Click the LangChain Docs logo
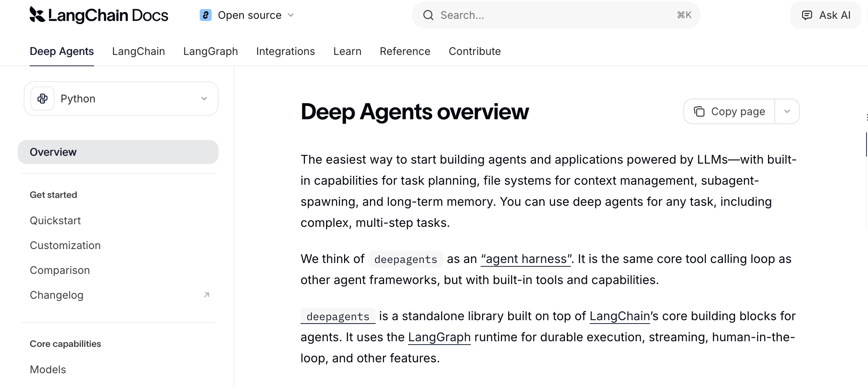The height and width of the screenshot is (386, 868). point(99,15)
